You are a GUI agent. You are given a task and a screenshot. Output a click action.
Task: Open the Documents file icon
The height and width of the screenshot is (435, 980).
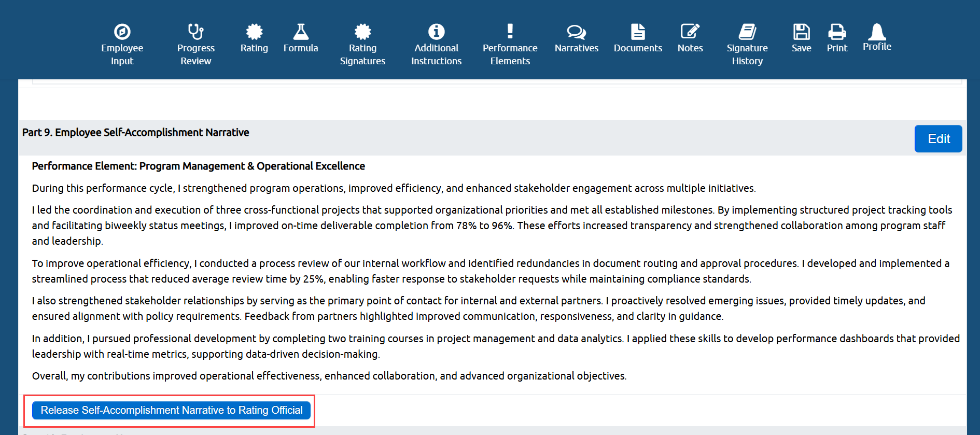[638, 32]
